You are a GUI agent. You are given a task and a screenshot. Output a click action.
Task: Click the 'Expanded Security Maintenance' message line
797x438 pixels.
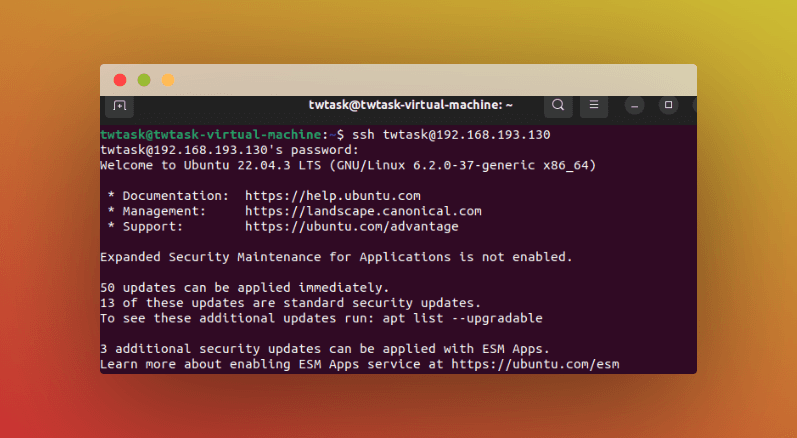pyautogui.click(x=336, y=257)
